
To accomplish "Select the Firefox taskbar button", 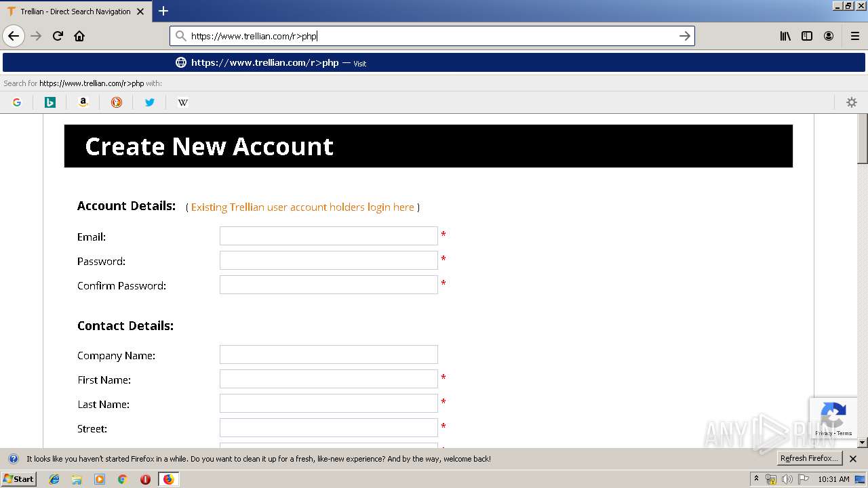I will [168, 479].
